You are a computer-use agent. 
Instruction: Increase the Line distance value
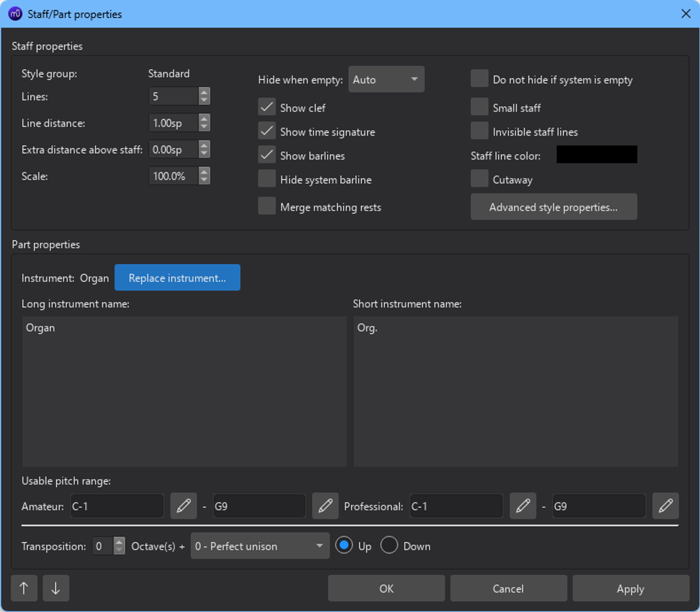coord(204,118)
